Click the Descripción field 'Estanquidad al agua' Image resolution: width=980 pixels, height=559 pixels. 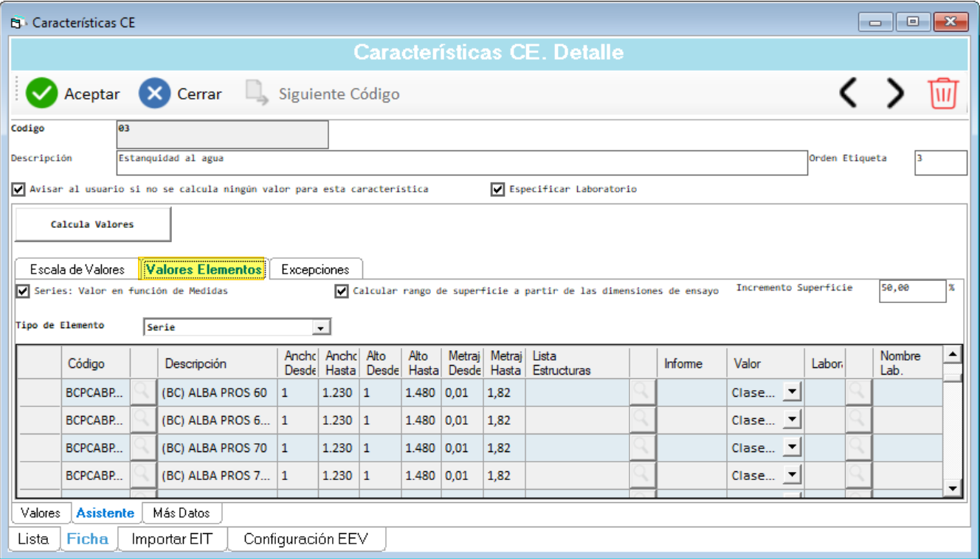pos(462,162)
